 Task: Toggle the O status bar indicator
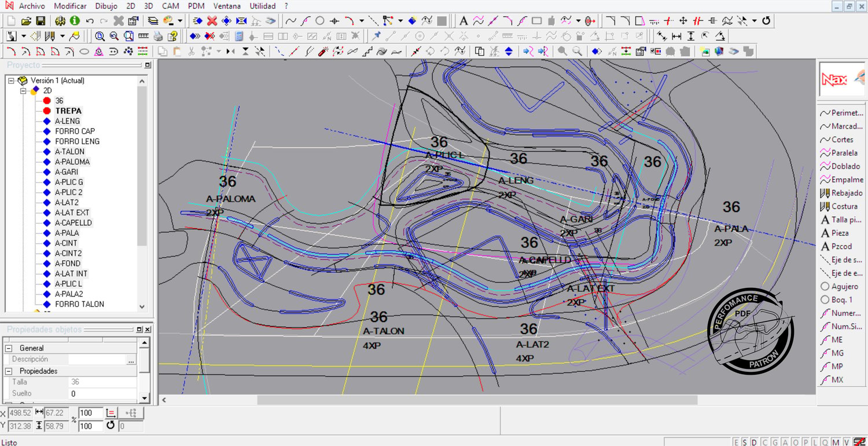796,442
